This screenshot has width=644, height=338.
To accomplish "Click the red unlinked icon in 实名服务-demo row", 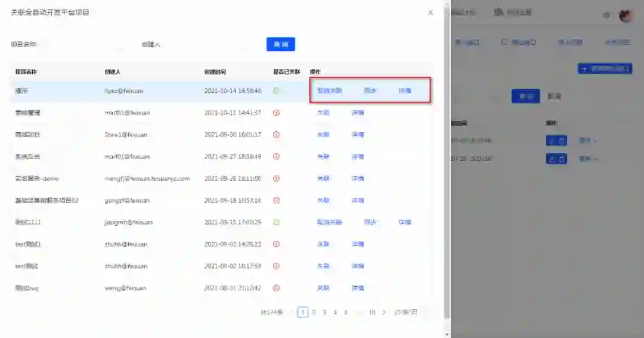I will 277,179.
